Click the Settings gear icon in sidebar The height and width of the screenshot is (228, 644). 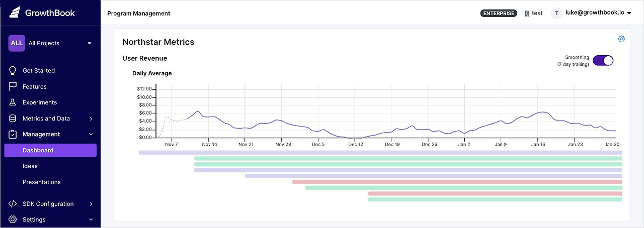13,219
